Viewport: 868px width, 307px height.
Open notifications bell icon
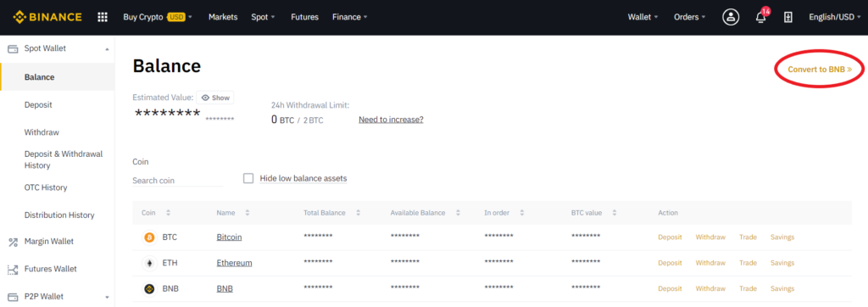tap(761, 18)
